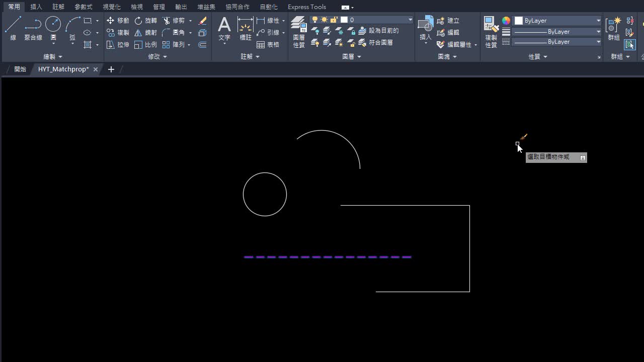This screenshot has height=362, width=644.
Task: Click the 建立 create block icon
Action: click(x=448, y=21)
